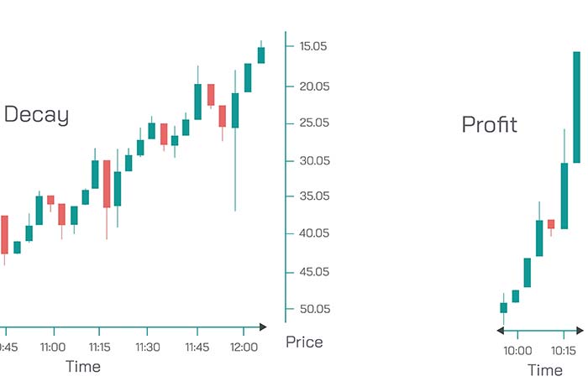588x392 pixels.
Task: Select the 10:15 label on Profit chart
Action: pyautogui.click(x=563, y=350)
